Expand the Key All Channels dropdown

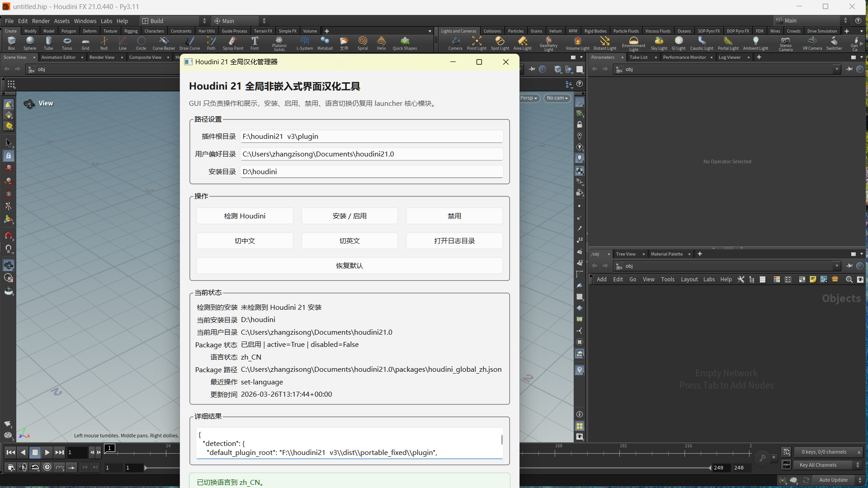[x=828, y=465]
